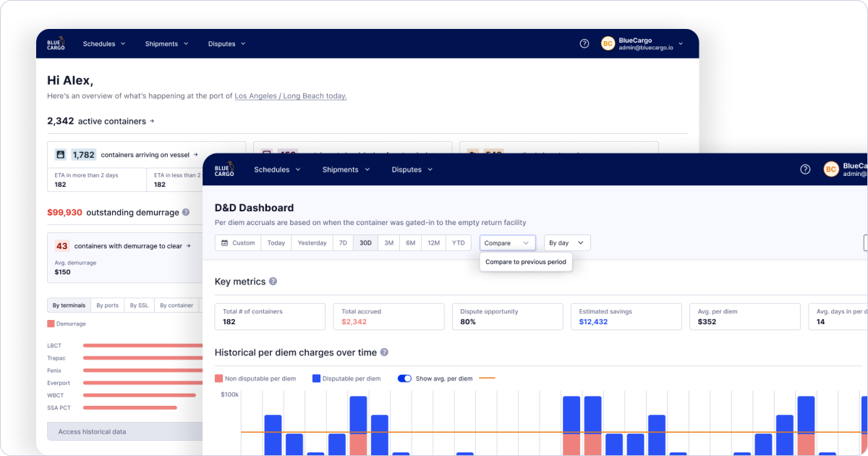The width and height of the screenshot is (868, 456).
Task: Choose Compare to previous period option
Action: coord(526,262)
